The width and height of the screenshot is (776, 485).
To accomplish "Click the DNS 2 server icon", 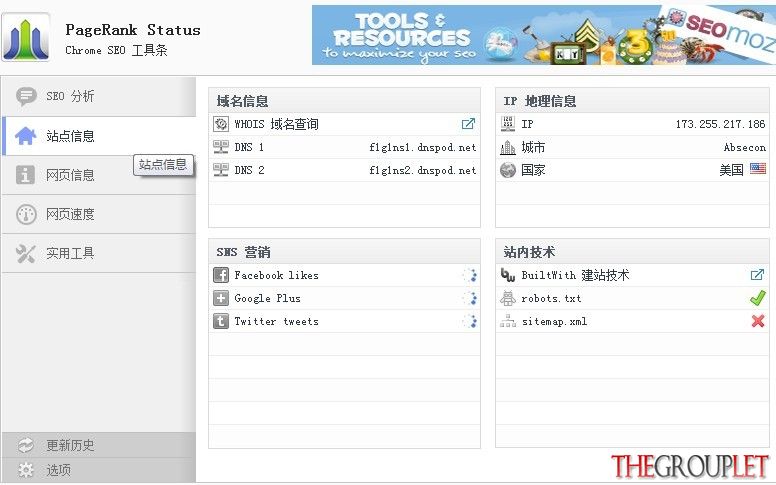I will point(221,170).
